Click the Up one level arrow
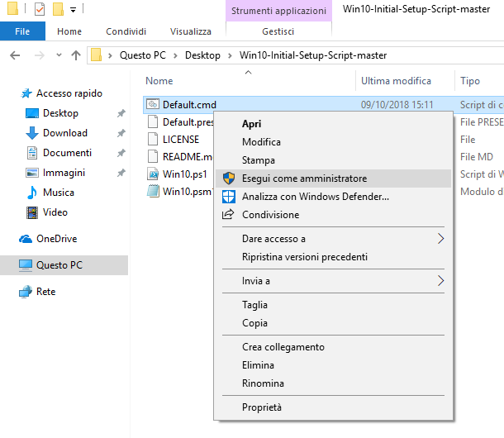This screenshot has width=504, height=438. click(76, 55)
